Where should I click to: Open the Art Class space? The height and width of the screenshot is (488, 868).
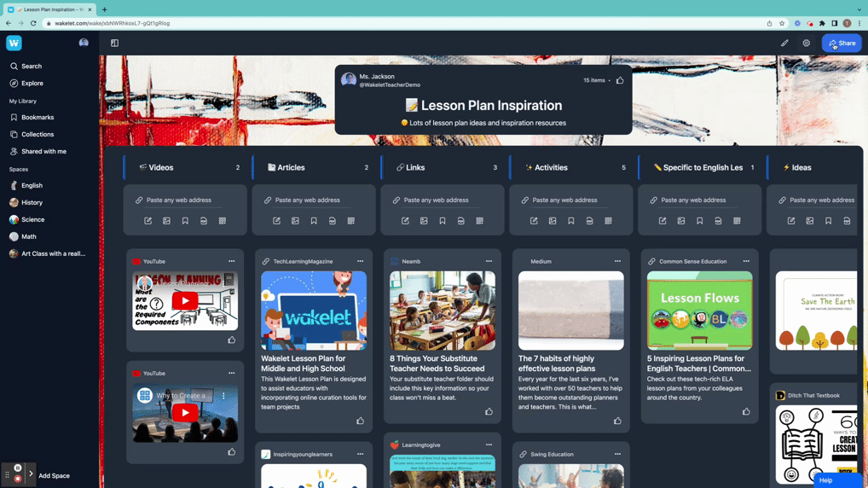click(48, 253)
